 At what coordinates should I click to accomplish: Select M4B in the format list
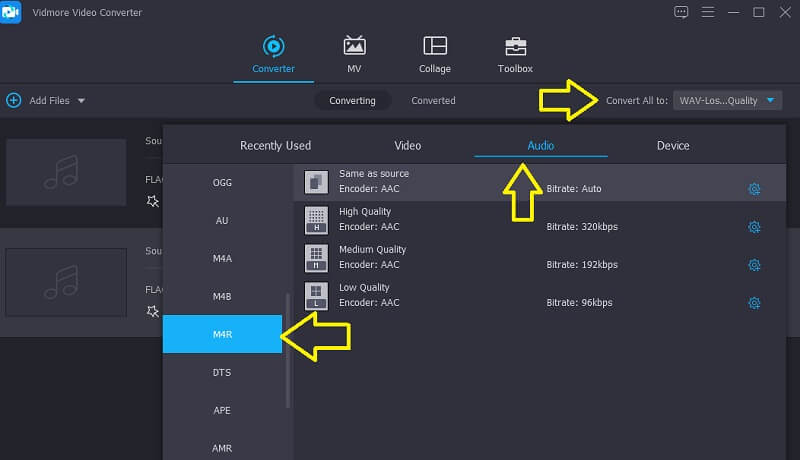point(222,296)
